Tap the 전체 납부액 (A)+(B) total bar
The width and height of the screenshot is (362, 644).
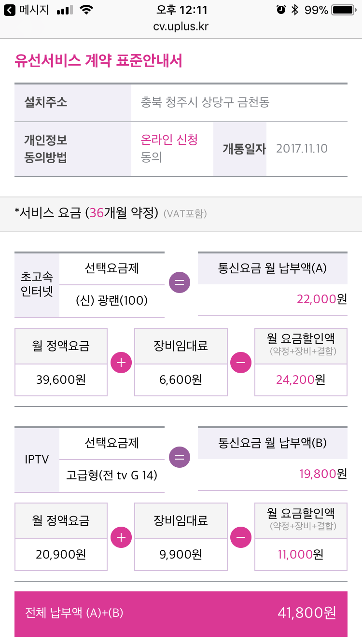(181, 614)
